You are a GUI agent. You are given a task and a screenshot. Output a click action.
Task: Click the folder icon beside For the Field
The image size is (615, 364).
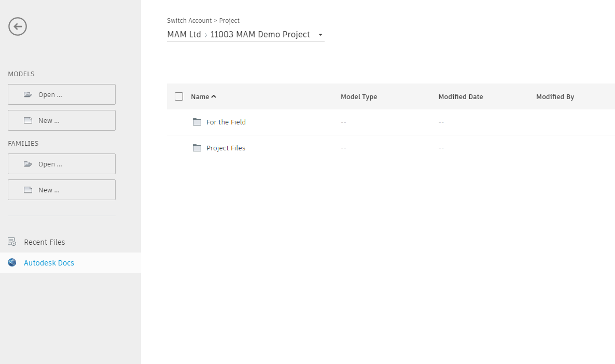click(197, 122)
